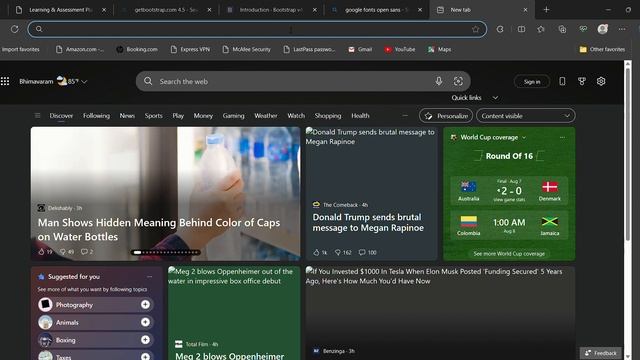Click the Feedback button
Image resolution: width=640 pixels, height=360 pixels.
(x=601, y=353)
